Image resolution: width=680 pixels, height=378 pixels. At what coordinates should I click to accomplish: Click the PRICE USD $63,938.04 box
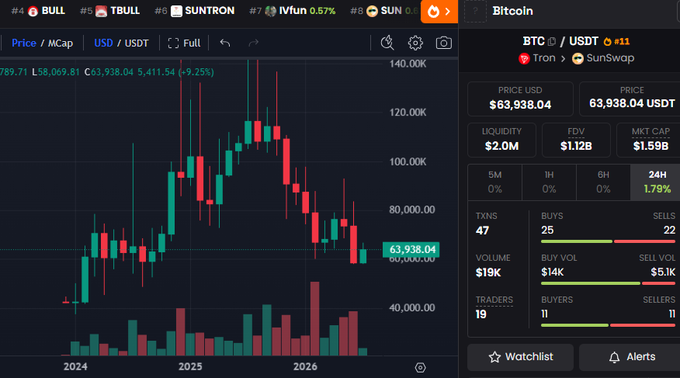pos(520,98)
